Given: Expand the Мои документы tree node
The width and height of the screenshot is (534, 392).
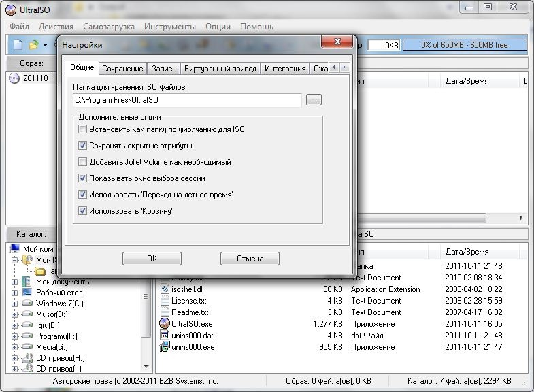Looking at the screenshot, I should pos(14,282).
